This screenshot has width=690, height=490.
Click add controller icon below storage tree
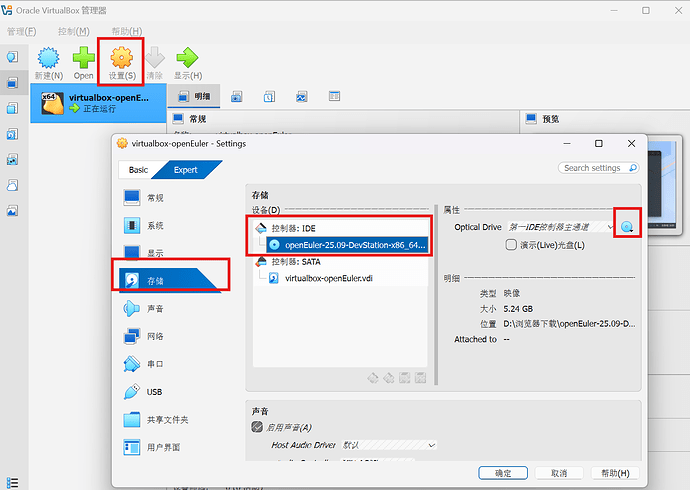pyautogui.click(x=373, y=378)
